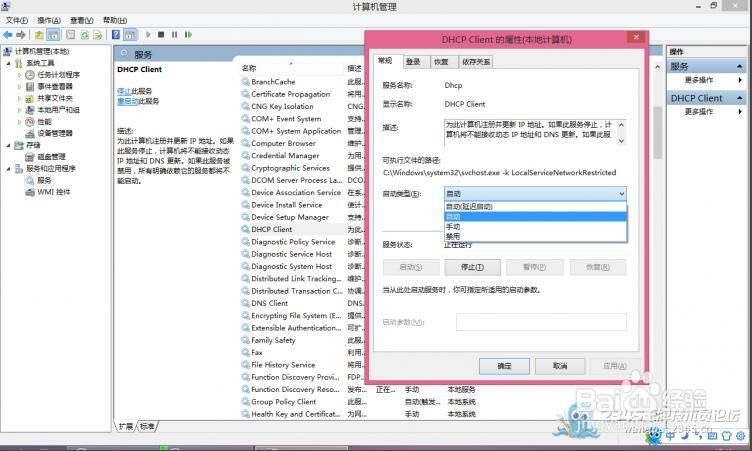Open the 查看(V) menu

point(82,20)
